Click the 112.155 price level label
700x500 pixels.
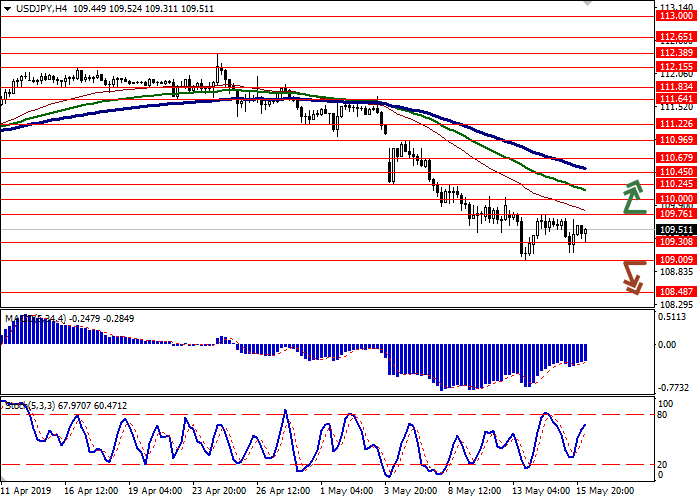coord(676,67)
